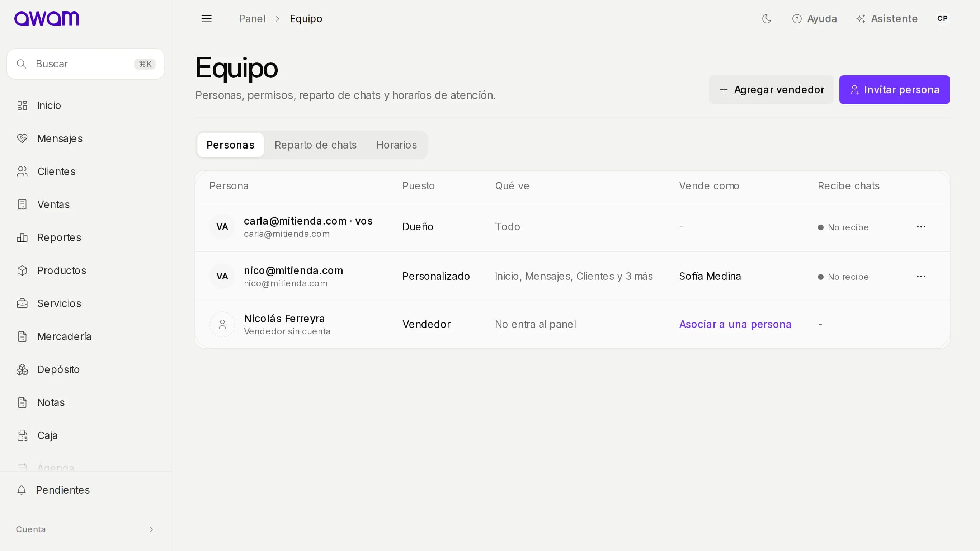Click Asociar a una persona link
Image resolution: width=980 pixels, height=551 pixels.
click(x=735, y=324)
